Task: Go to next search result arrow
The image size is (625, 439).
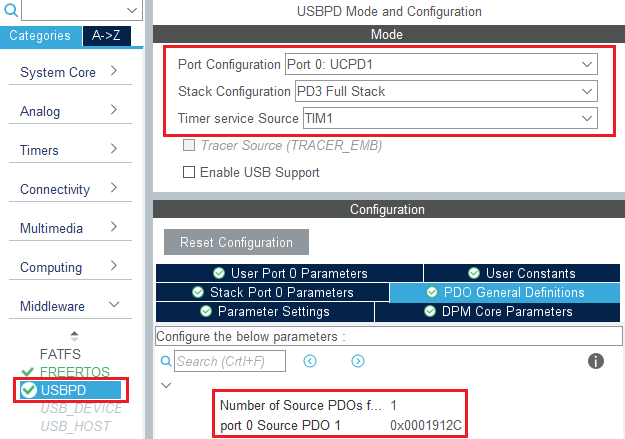Action: (x=358, y=361)
